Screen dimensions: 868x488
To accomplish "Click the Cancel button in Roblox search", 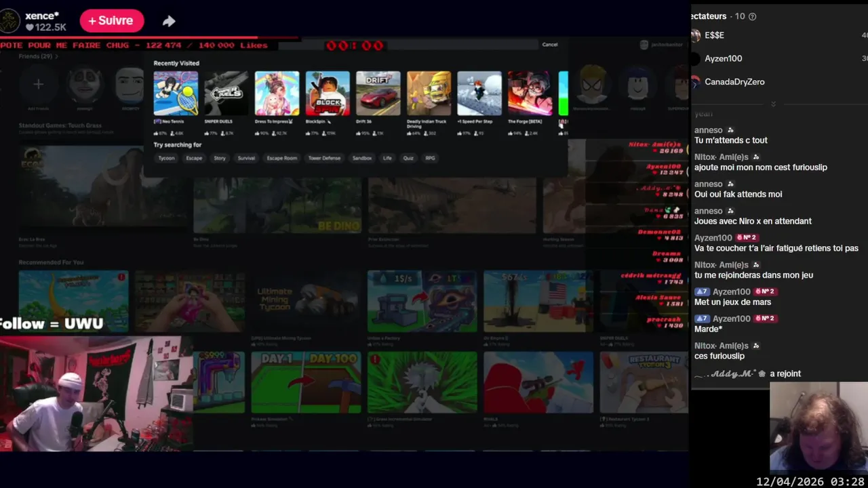I will click(550, 45).
